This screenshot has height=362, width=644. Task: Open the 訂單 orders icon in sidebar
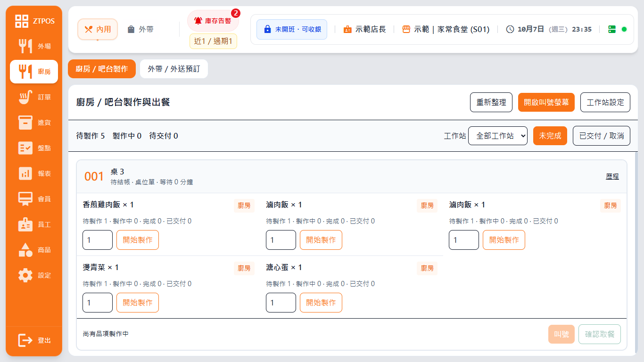click(25, 97)
